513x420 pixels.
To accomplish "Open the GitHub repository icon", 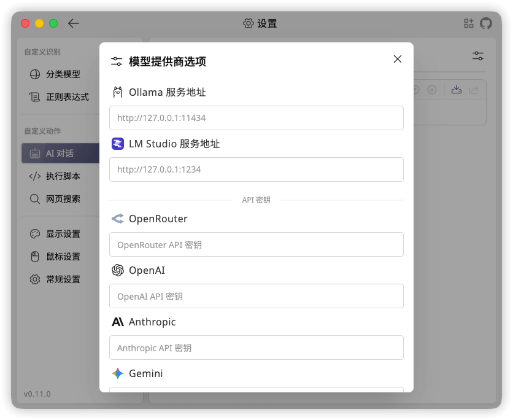I will 486,23.
